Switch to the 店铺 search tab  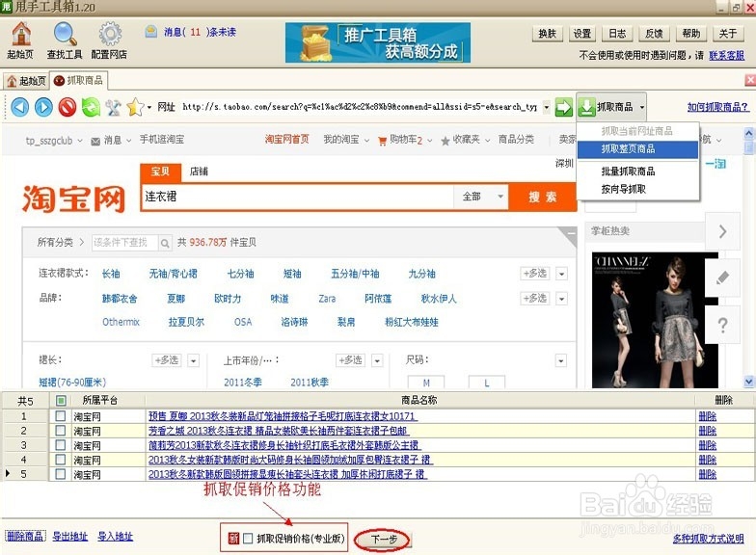199,172
